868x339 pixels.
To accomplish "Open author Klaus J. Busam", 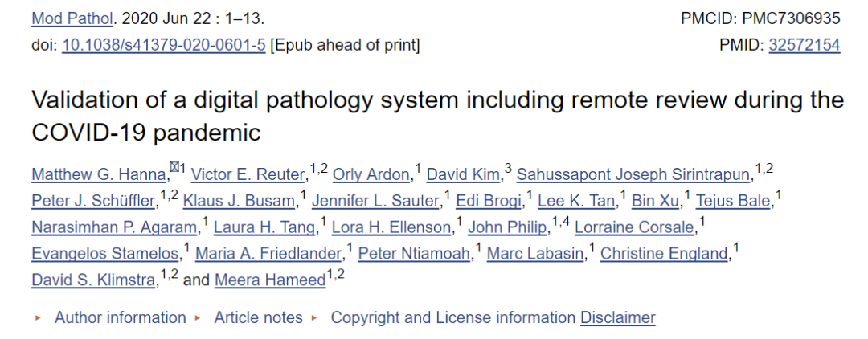I will (240, 202).
